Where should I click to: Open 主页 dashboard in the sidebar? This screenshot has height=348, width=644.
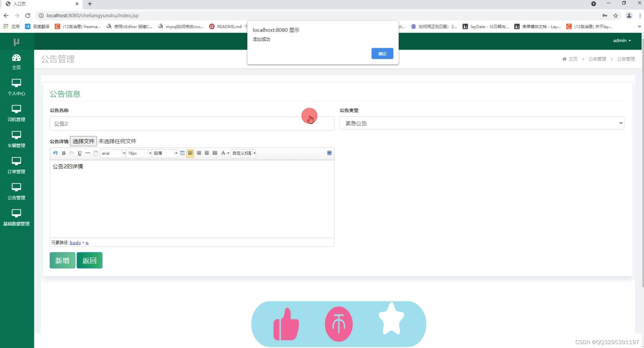[x=16, y=62]
